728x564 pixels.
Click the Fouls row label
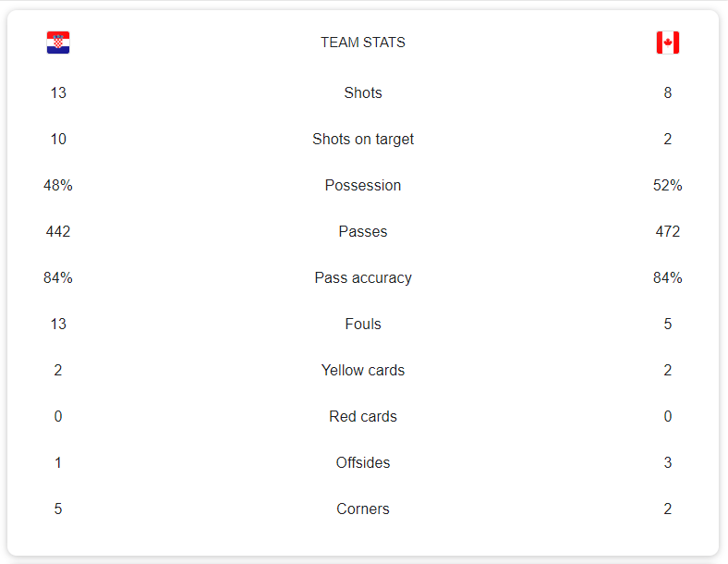(363, 324)
